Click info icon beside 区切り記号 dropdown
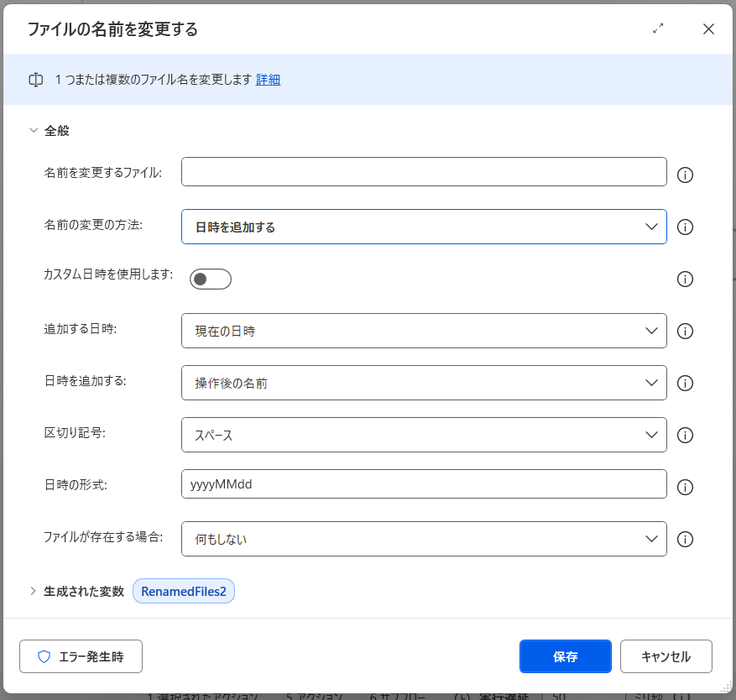Viewport: 736px width, 700px height. point(685,436)
